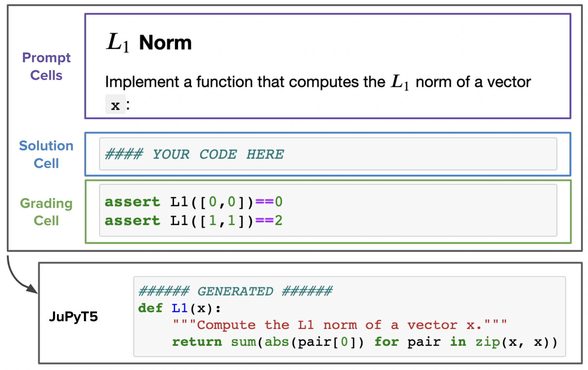Viewport: 588px width, 370px height.
Task: Click the Grading Cell label
Action: 46,212
